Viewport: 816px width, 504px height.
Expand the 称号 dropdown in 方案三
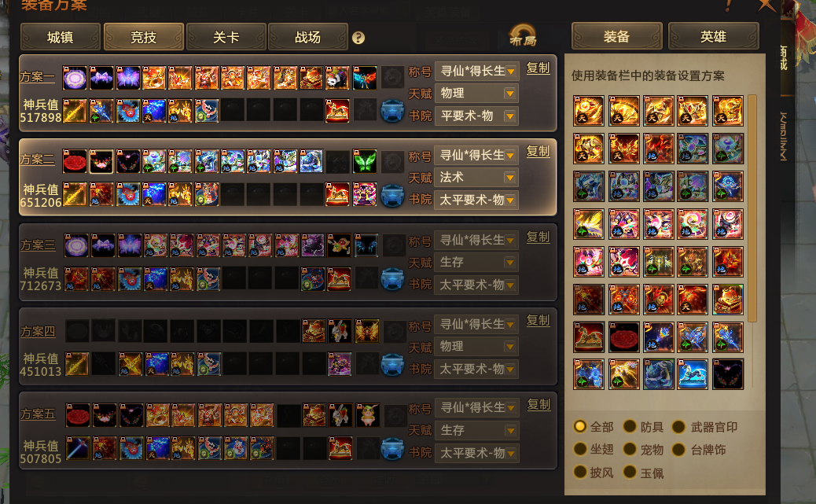476,240
